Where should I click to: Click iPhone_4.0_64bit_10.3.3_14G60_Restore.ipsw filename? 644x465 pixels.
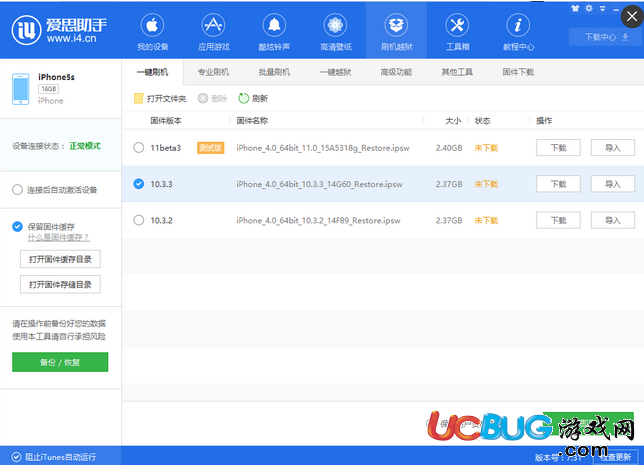coord(319,184)
